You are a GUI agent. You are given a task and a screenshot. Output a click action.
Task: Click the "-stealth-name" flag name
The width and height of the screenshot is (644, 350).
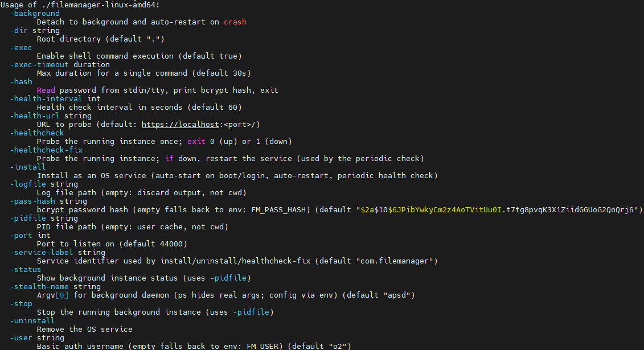39,286
